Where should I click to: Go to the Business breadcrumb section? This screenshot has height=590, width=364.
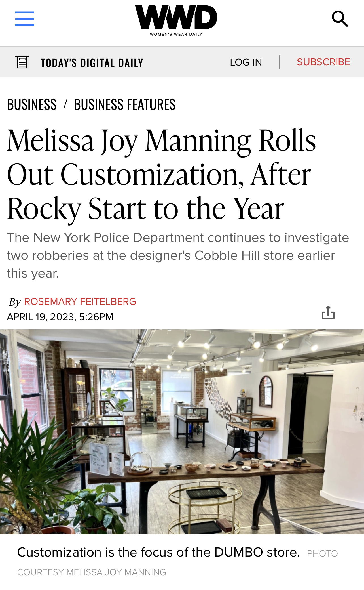coord(32,104)
